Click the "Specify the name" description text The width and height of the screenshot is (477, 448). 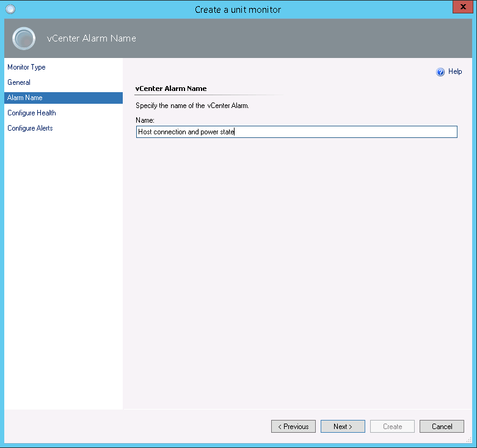[192, 106]
